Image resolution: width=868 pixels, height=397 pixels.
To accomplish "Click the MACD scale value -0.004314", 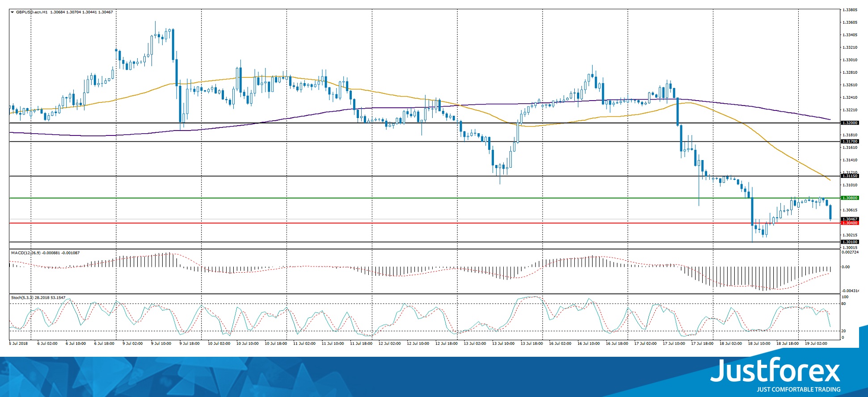I will (x=850, y=291).
